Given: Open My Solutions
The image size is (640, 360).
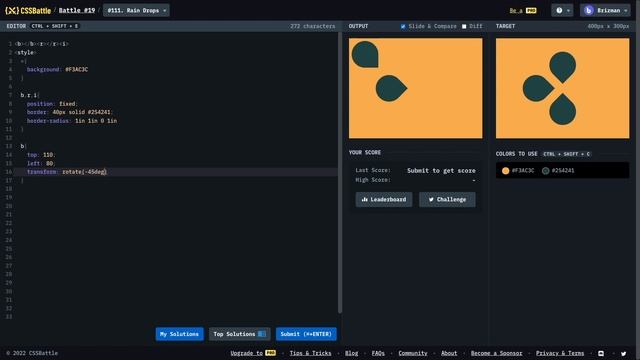Looking at the screenshot, I should 179,334.
